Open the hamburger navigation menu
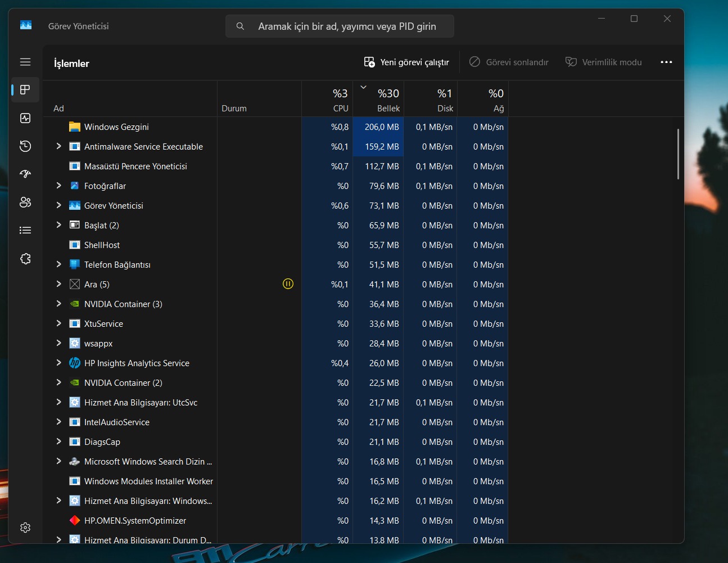The image size is (728, 563). click(25, 62)
